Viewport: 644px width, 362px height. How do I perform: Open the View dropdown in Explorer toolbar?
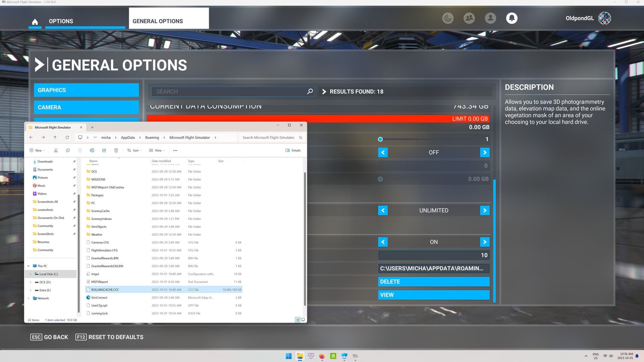(x=157, y=150)
